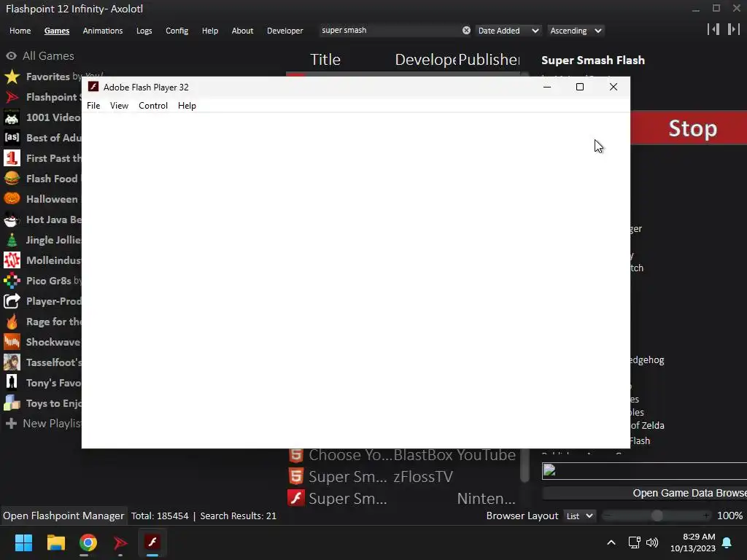The width and height of the screenshot is (747, 560).
Task: Click the Flash icon beside Super Sm... Ninten... row
Action: pyautogui.click(x=296, y=498)
